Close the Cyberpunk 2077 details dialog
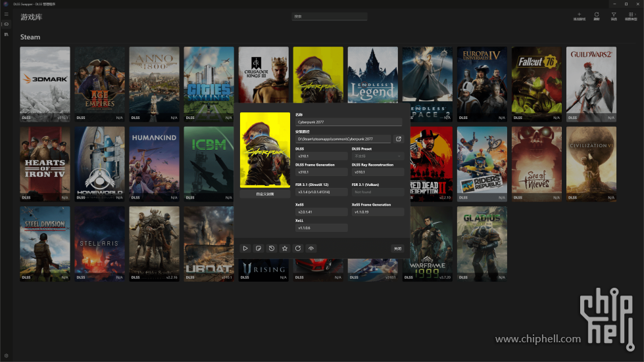The height and width of the screenshot is (362, 644). [397, 248]
